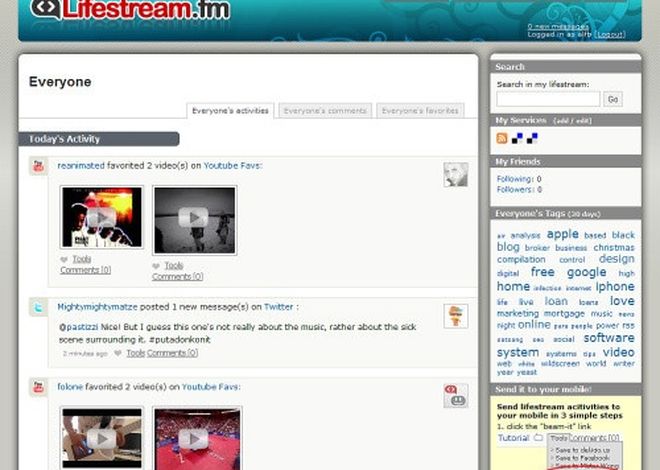Open Mightymightymatze's profile link

click(x=97, y=307)
